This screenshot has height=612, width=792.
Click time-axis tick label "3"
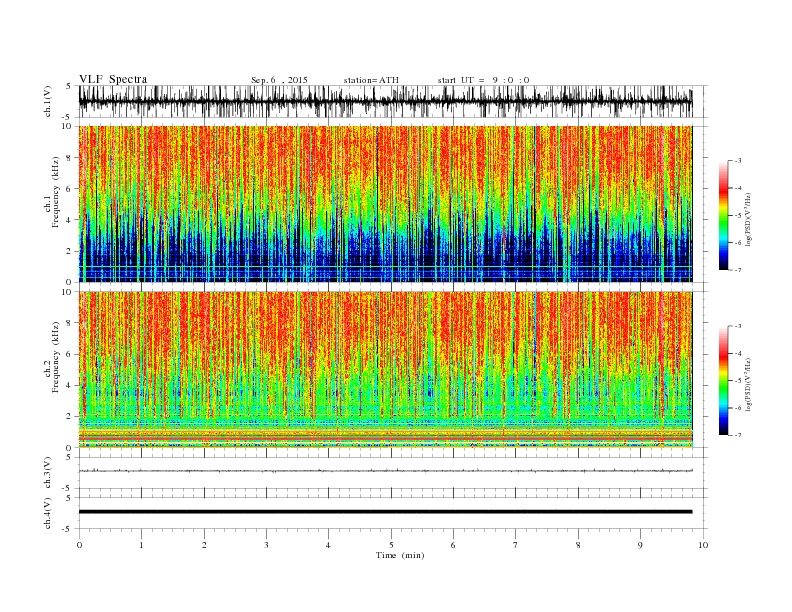point(266,545)
